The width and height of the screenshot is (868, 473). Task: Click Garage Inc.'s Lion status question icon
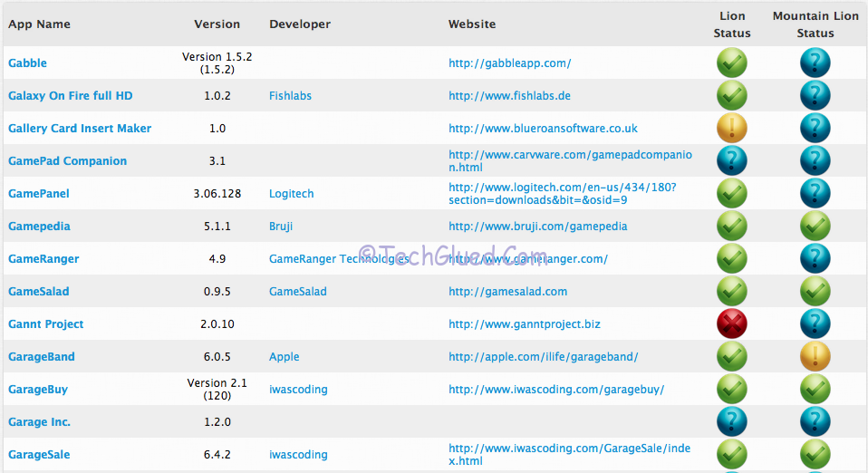click(732, 422)
